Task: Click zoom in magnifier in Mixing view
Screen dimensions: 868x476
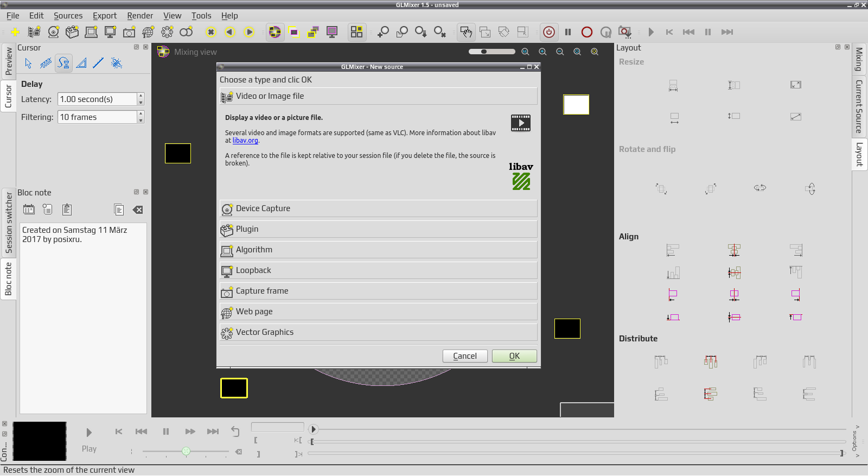Action: pos(542,52)
